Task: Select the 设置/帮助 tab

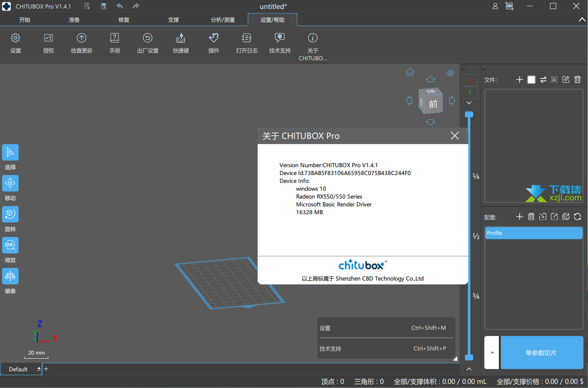Action: coord(273,20)
